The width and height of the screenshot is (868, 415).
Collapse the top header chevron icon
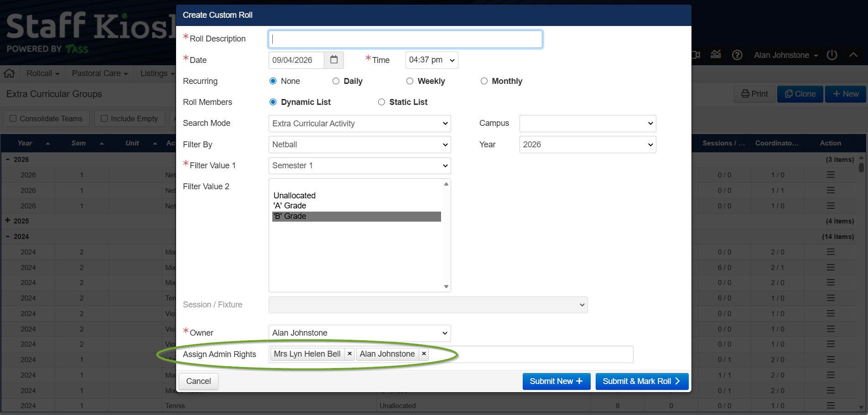coord(853,55)
